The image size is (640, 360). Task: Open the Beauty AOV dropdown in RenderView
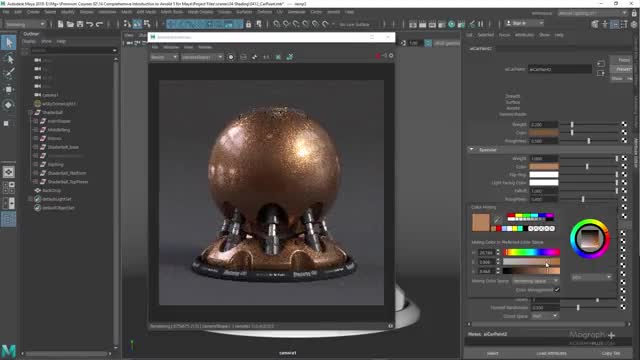pyautogui.click(x=164, y=57)
